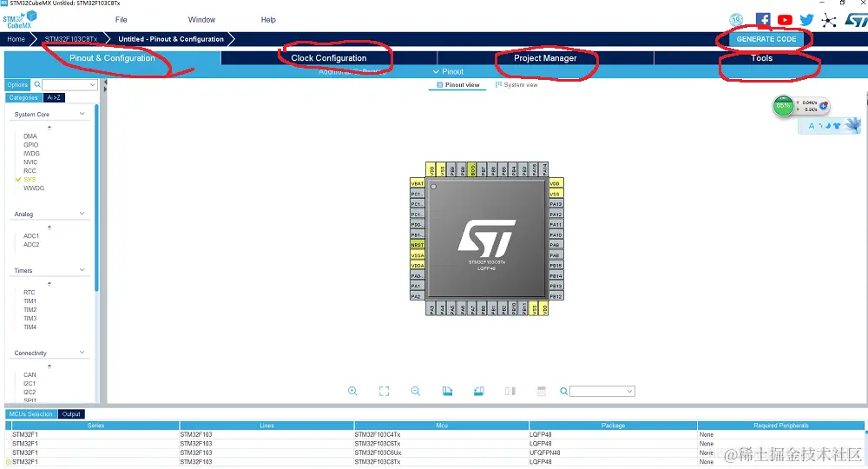Select the VDDA pin on chip

[417, 265]
